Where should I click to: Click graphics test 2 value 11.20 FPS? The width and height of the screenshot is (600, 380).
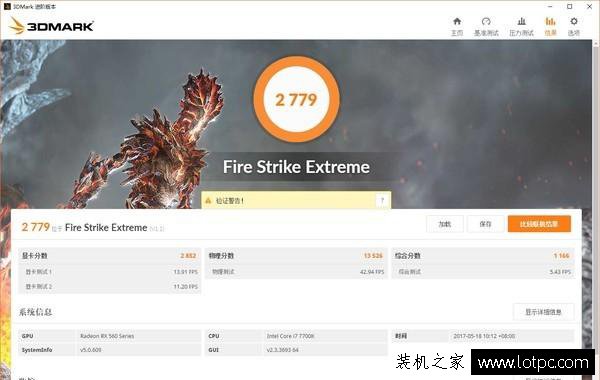click(x=186, y=286)
